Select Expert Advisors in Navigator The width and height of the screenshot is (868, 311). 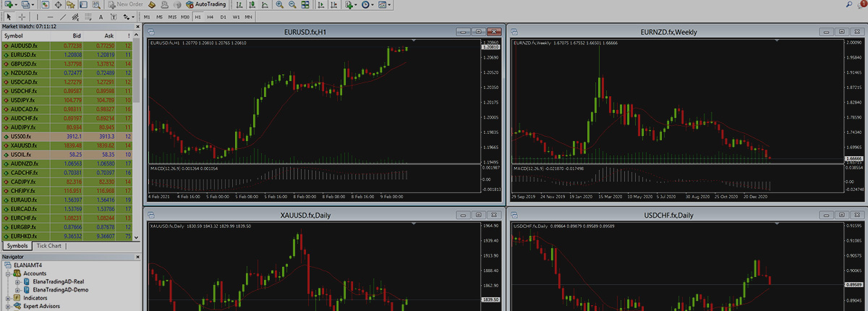(41, 306)
